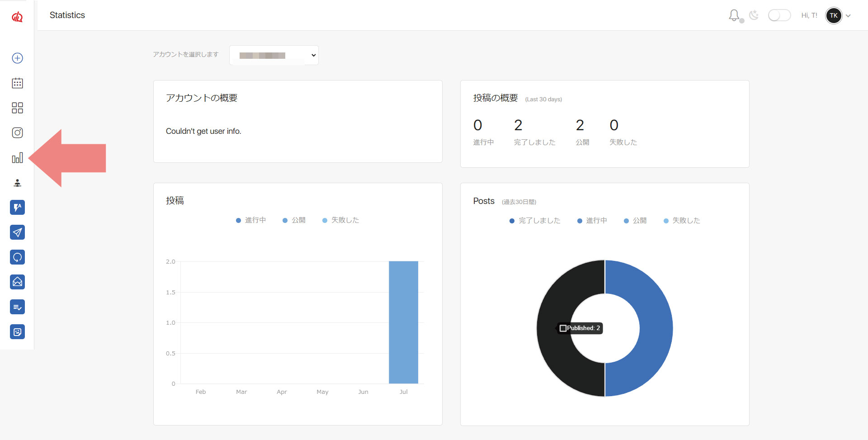868x440 pixels.
Task: Toggle the dark mode switch
Action: [x=779, y=15]
